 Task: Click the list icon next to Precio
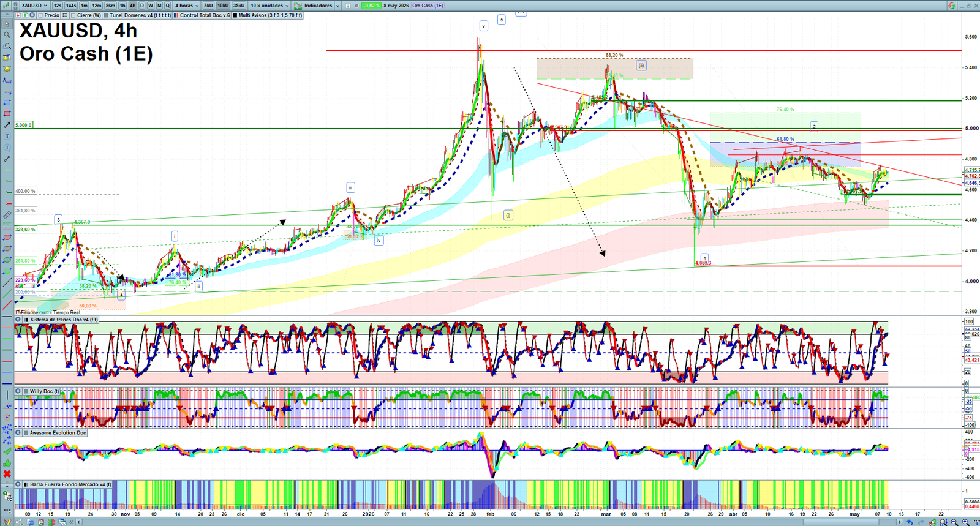coord(65,15)
